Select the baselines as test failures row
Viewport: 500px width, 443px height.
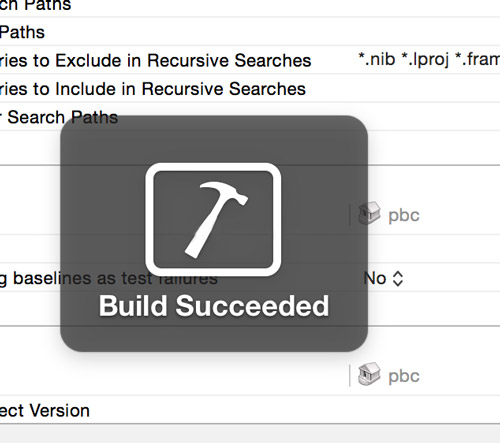click(250, 278)
